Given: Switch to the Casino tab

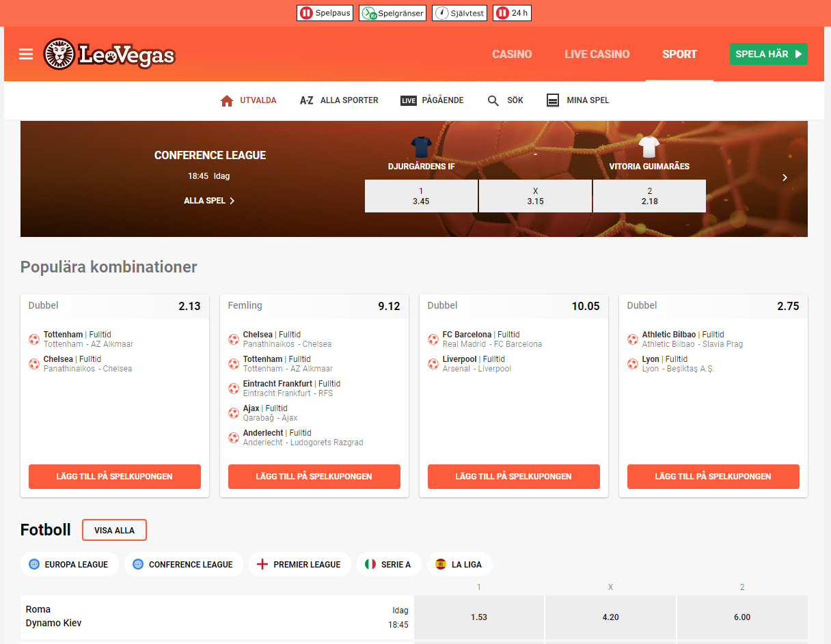Looking at the screenshot, I should pos(512,54).
